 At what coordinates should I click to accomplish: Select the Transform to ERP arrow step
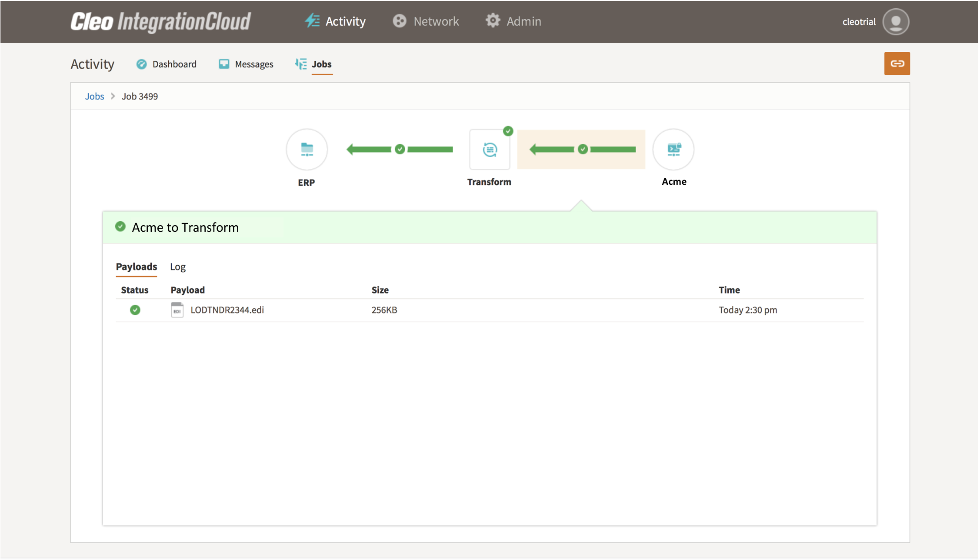(x=400, y=149)
